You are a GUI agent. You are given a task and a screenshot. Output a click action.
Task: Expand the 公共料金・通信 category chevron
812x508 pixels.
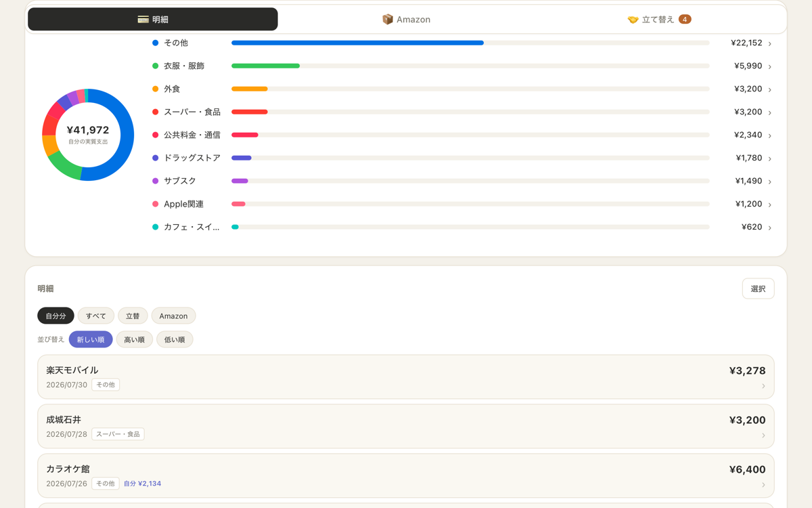point(770,135)
